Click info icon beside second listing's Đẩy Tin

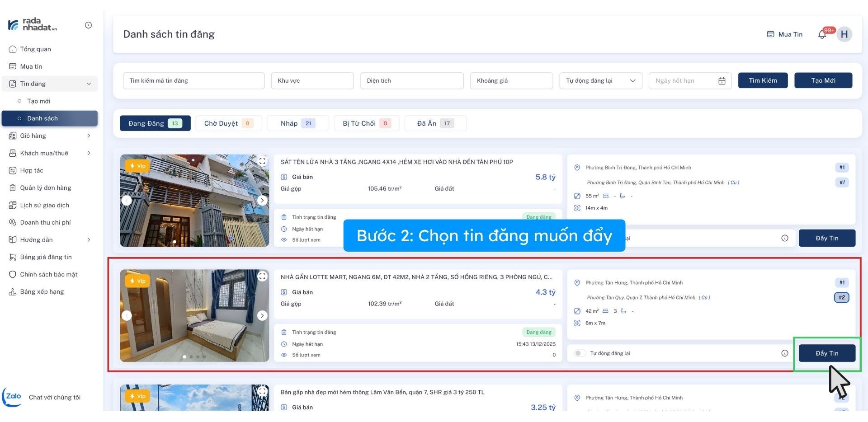[x=785, y=353]
